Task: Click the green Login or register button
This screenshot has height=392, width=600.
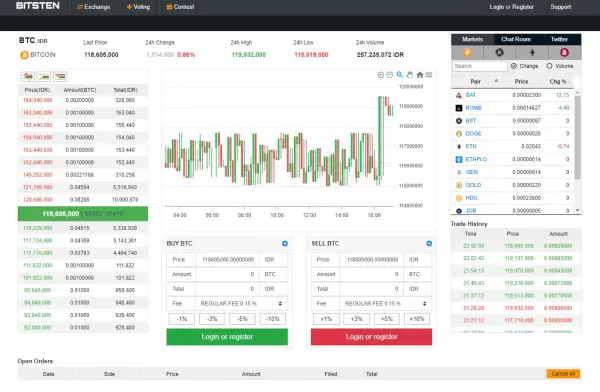Action: pos(227,337)
